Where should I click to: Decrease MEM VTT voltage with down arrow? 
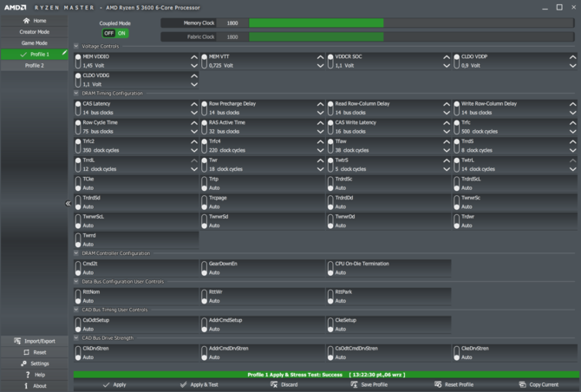pos(321,66)
